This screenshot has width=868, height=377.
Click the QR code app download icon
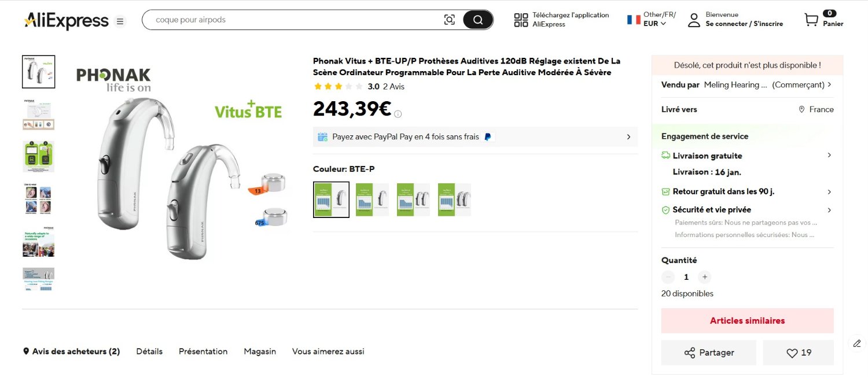click(x=521, y=20)
